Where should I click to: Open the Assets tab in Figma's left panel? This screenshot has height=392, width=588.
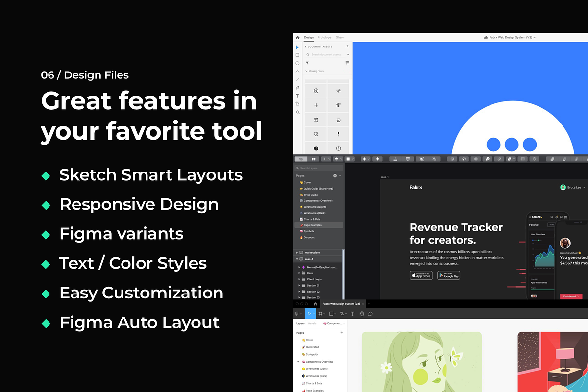pos(312,323)
